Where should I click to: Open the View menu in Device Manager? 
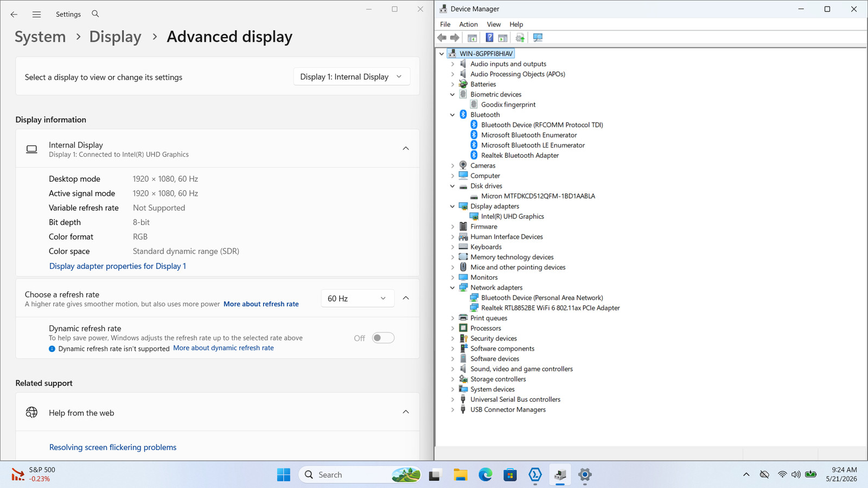click(x=494, y=24)
